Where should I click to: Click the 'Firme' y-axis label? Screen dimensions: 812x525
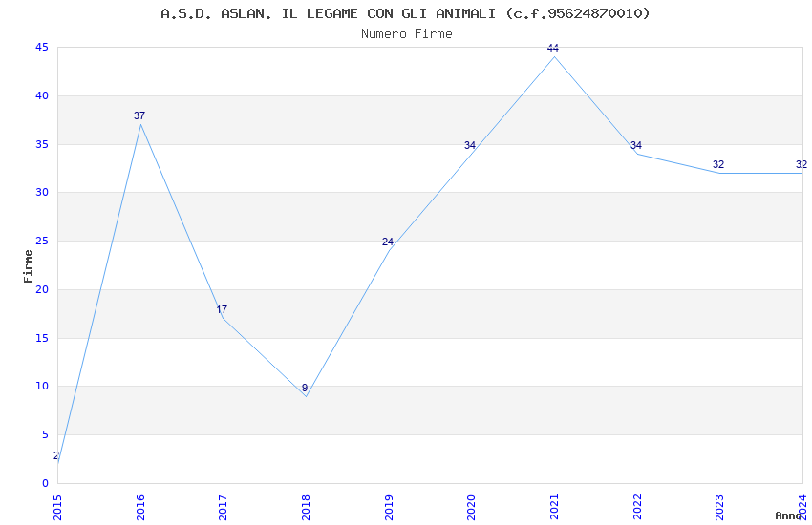click(28, 266)
